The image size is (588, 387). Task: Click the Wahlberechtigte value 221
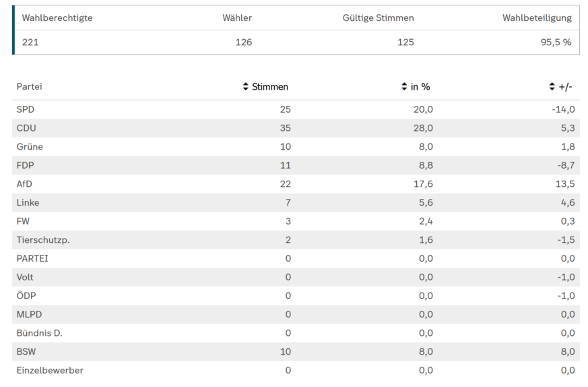(x=30, y=42)
